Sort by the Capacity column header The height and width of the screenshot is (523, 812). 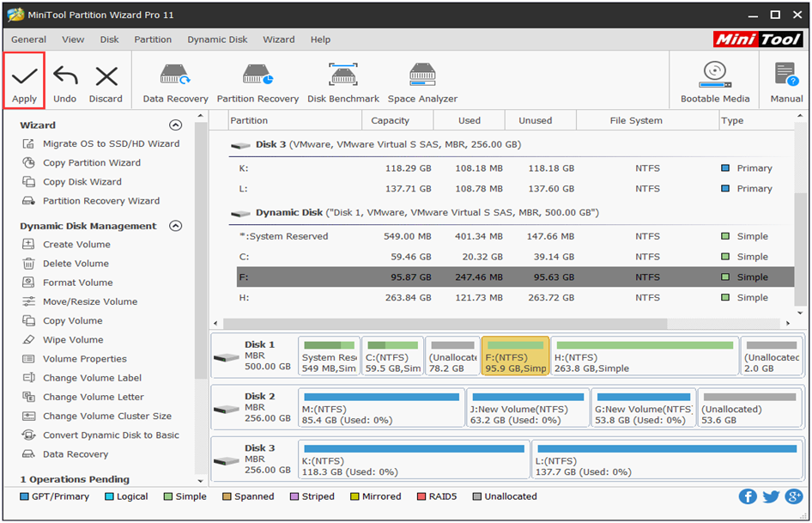(x=397, y=120)
